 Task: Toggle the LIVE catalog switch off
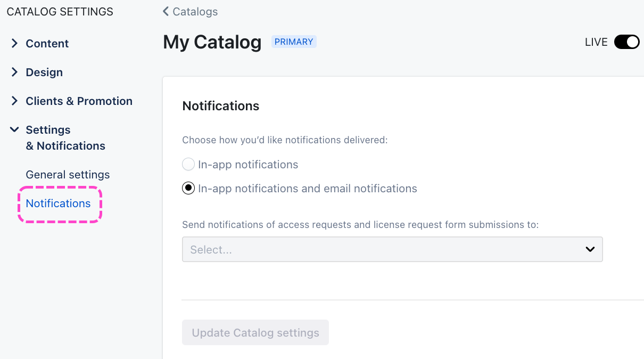[x=626, y=42]
